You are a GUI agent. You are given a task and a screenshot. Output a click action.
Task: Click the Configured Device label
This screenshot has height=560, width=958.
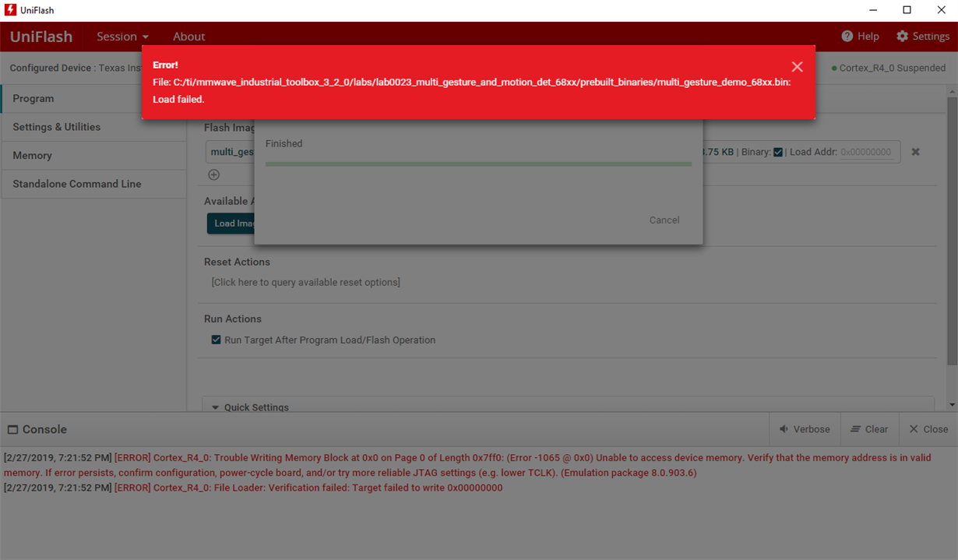(51, 68)
